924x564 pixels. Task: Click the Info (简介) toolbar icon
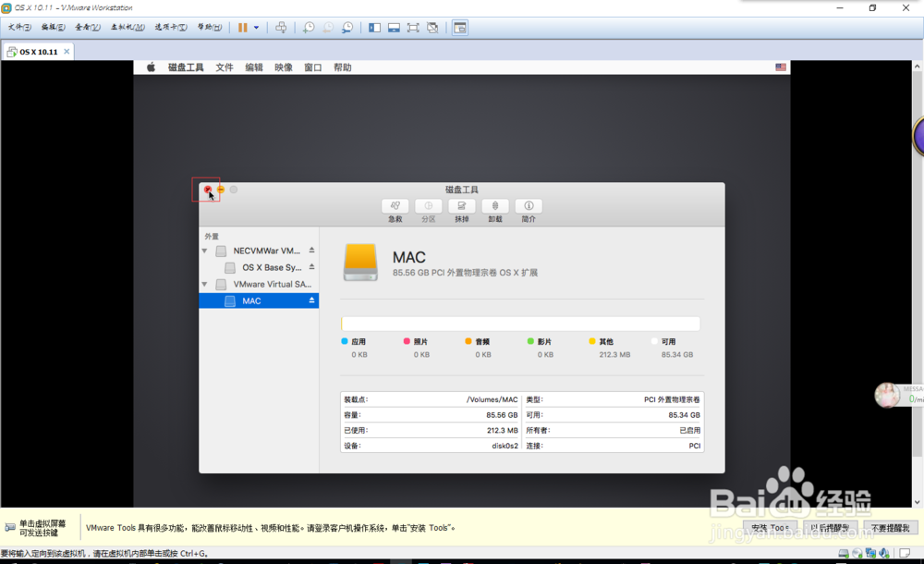point(529,206)
